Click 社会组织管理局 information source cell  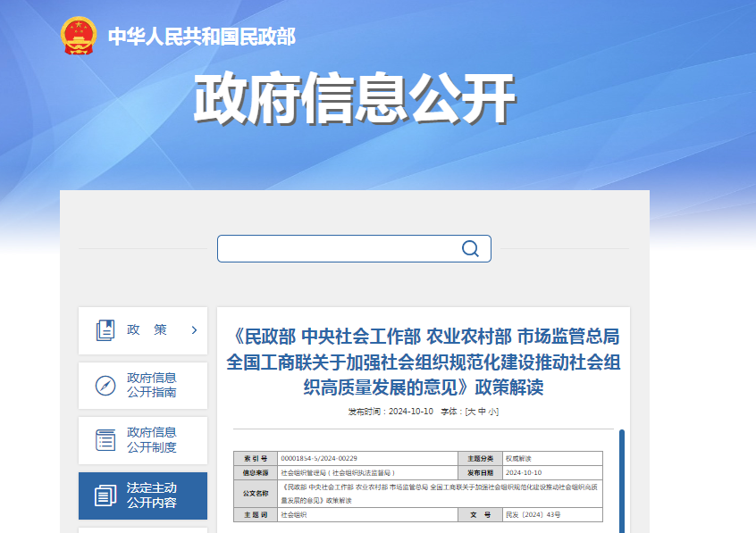click(367, 473)
